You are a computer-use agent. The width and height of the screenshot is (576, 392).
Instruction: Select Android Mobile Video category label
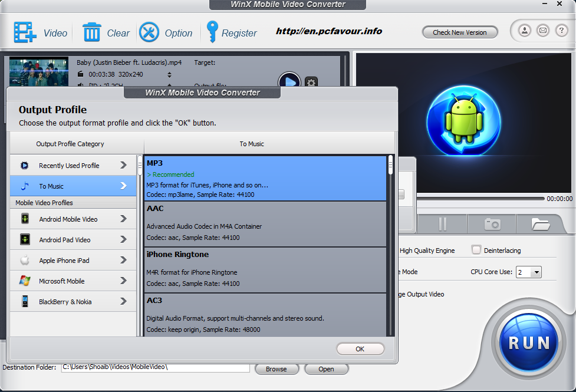(68, 219)
